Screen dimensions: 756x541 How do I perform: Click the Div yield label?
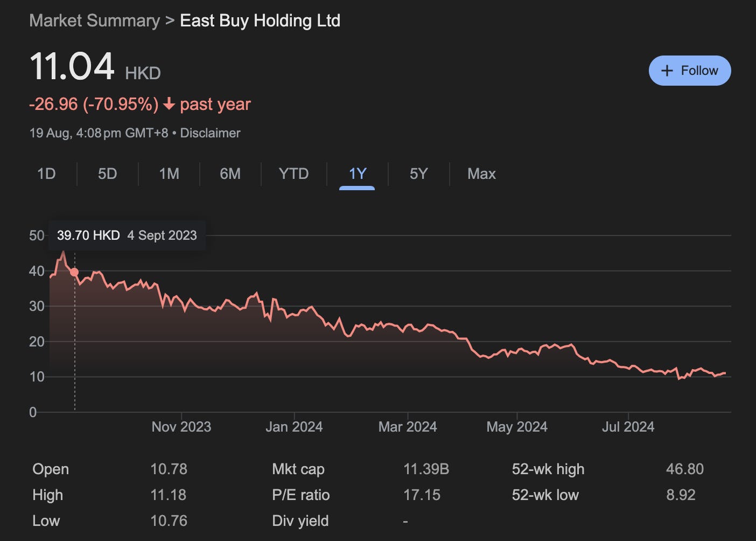pyautogui.click(x=300, y=521)
